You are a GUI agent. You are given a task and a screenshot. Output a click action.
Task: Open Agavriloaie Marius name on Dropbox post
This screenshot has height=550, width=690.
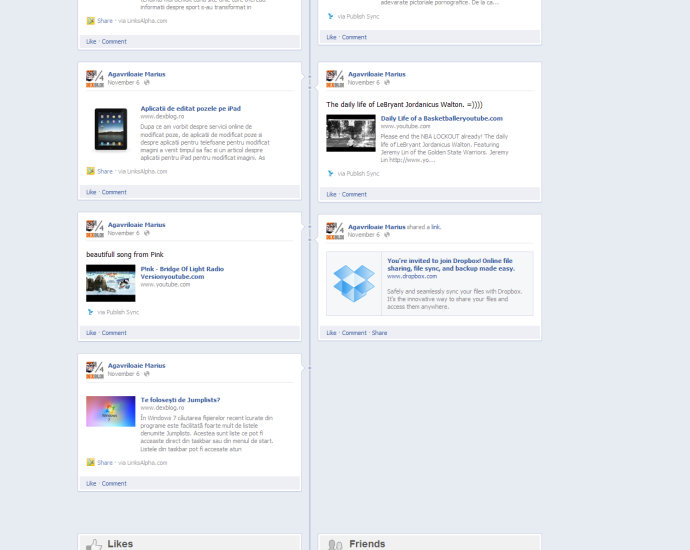click(377, 227)
